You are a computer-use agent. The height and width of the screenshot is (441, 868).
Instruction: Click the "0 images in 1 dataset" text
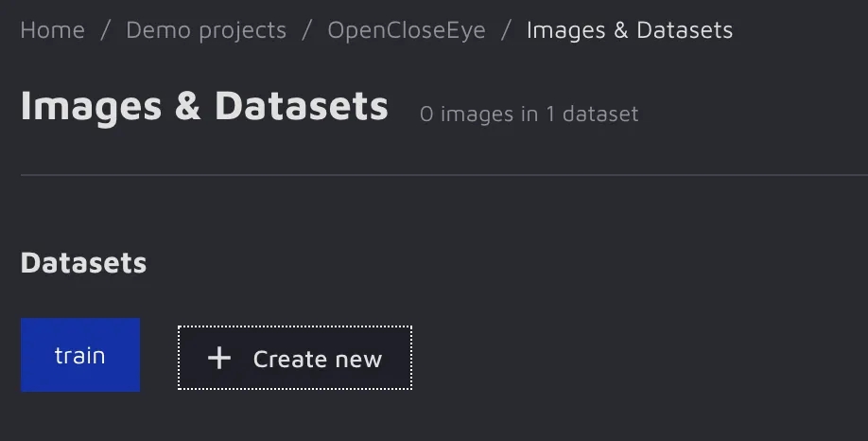[529, 115]
